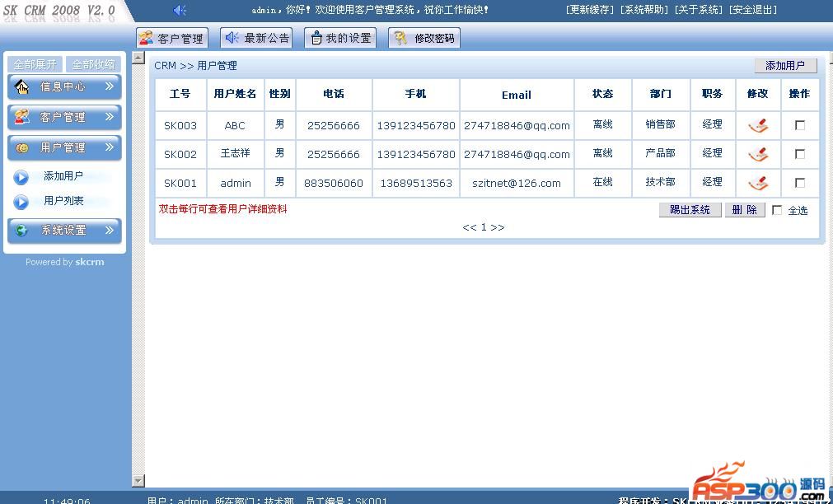Expand the 系统设置 chevron
Image resolution: width=833 pixels, height=504 pixels.
click(x=110, y=230)
